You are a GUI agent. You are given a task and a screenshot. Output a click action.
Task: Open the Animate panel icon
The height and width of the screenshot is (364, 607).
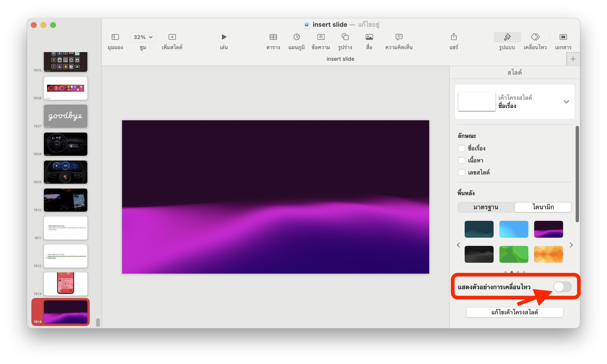tap(535, 37)
